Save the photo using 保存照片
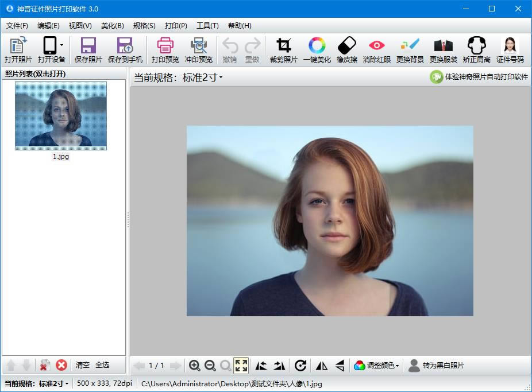Viewport: 532px width, 392px height. point(88,50)
